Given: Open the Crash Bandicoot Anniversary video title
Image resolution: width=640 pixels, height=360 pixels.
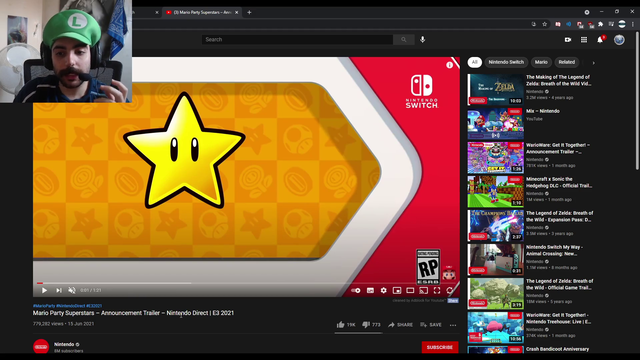Looking at the screenshot, I should [558, 349].
